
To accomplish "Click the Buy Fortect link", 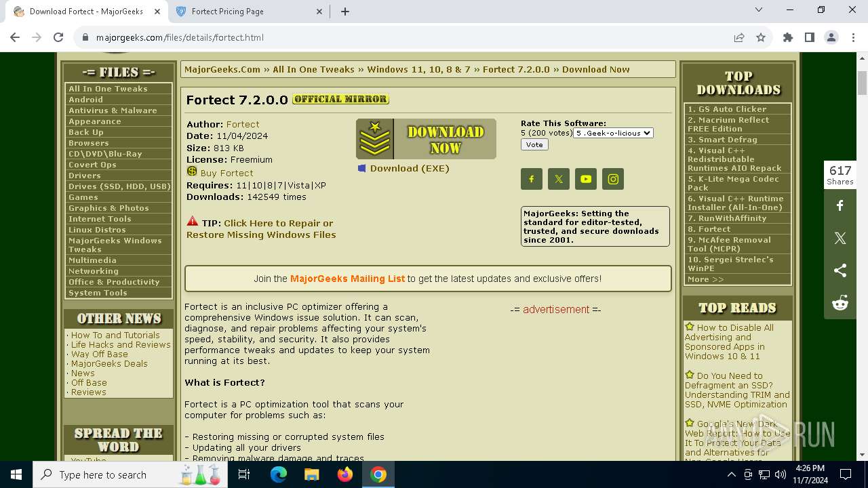I will point(226,173).
